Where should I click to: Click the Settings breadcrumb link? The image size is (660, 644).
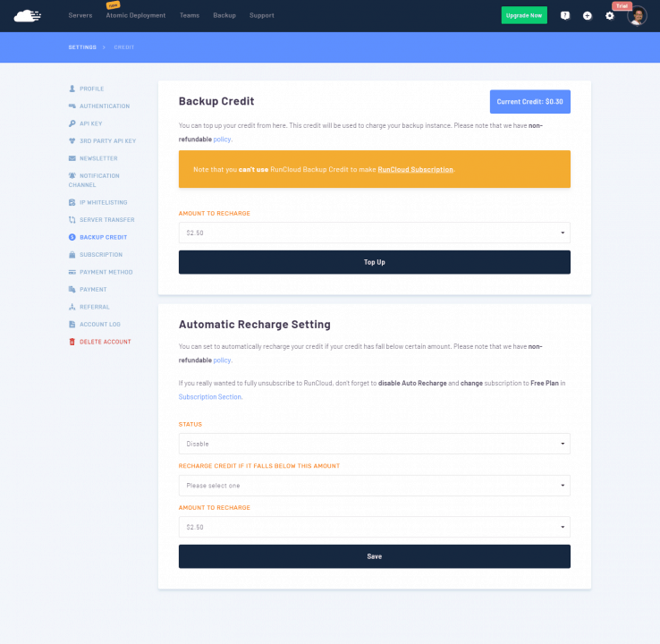point(82,47)
